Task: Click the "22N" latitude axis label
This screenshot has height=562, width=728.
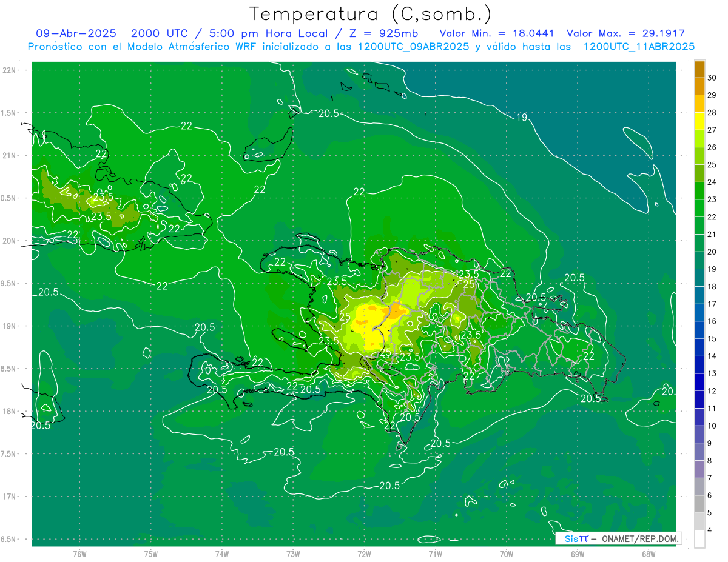Action: coord(10,70)
